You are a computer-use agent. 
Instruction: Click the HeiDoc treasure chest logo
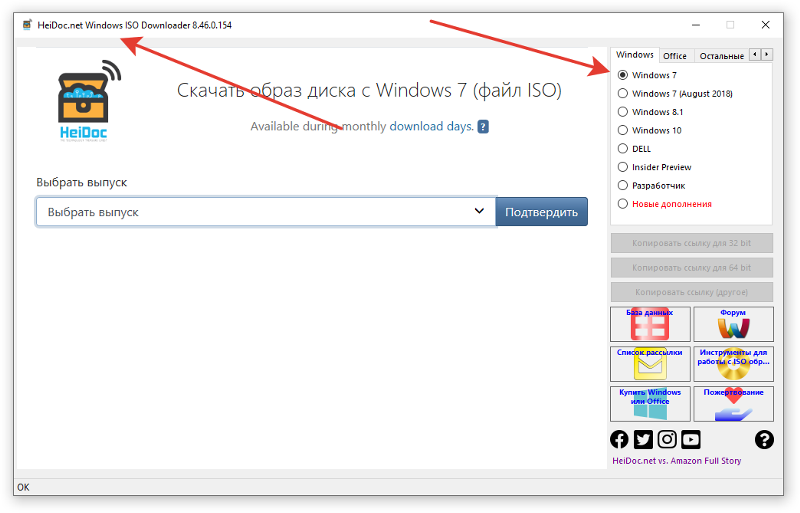89,101
